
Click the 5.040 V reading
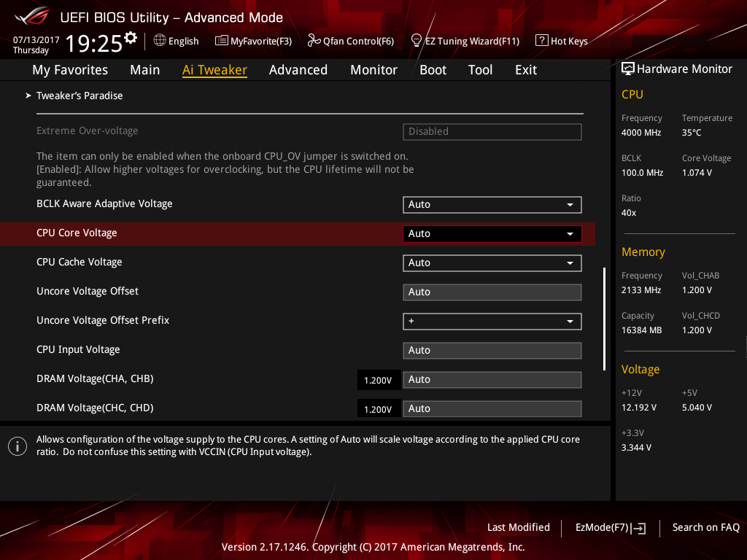(x=697, y=408)
